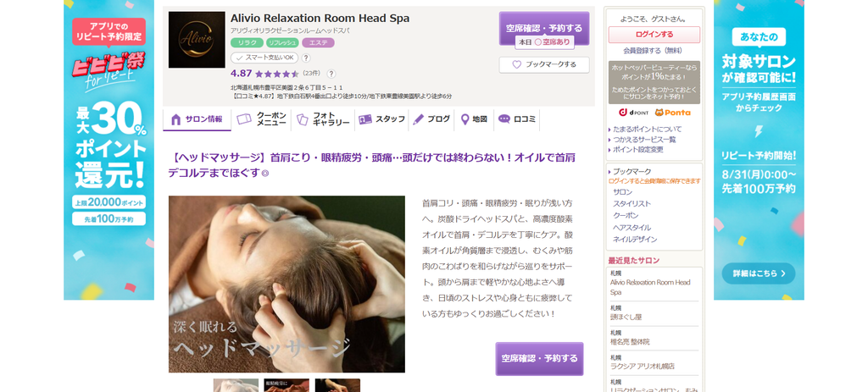Click the リラク green tag
Screen dimensions: 868x392
coord(247,42)
